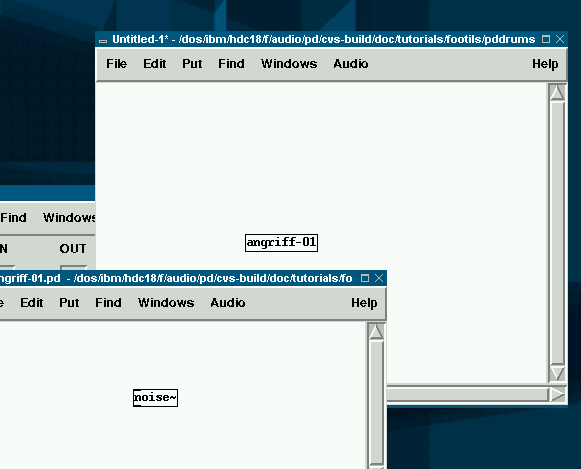Open Find menu in Untitled-1 window
Image resolution: width=581 pixels, height=469 pixels.
coord(231,64)
